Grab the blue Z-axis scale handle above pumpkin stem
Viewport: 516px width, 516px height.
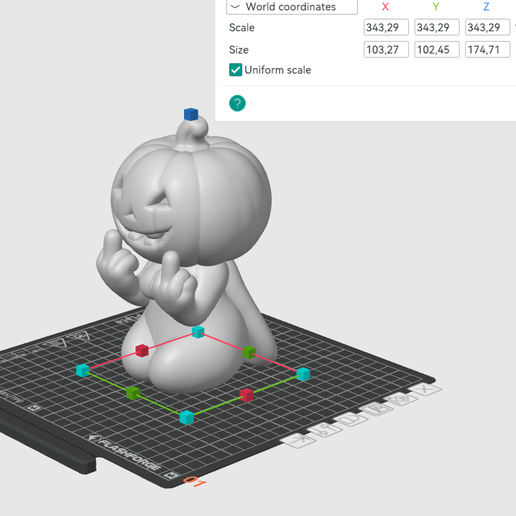tap(191, 114)
